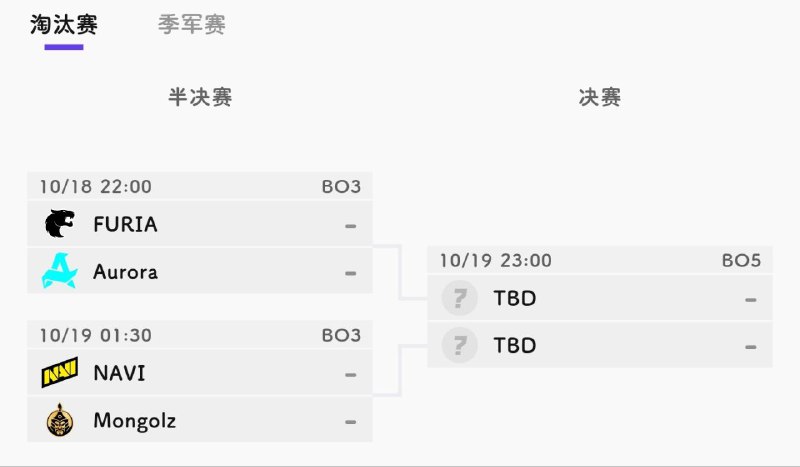800x467 pixels.
Task: Click the Mongolz team logo
Action: click(60, 420)
